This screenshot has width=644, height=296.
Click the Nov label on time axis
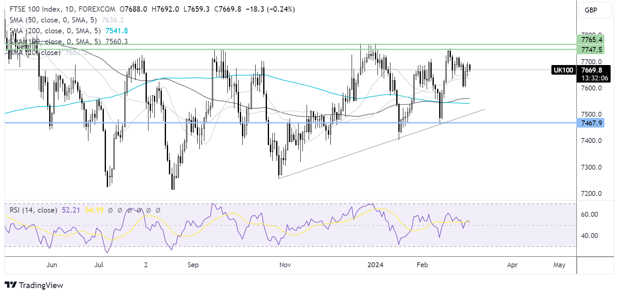pyautogui.click(x=285, y=265)
